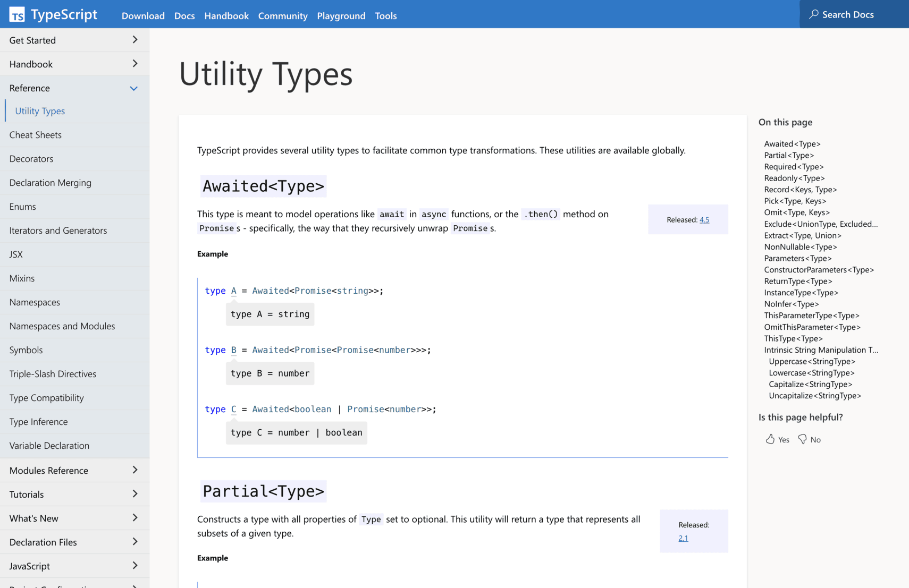Collapse the Reference section chevron
Image resolution: width=909 pixels, height=588 pixels.
[x=134, y=88]
